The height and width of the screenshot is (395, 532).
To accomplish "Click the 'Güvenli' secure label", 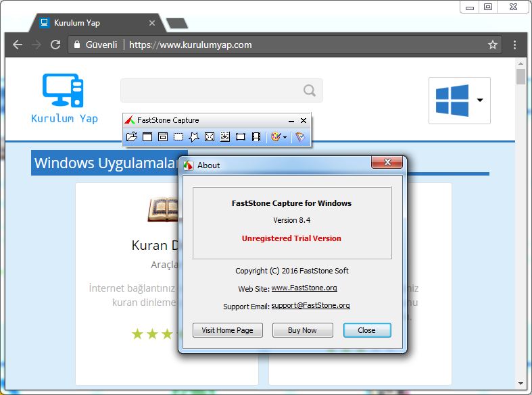I will tap(101, 45).
